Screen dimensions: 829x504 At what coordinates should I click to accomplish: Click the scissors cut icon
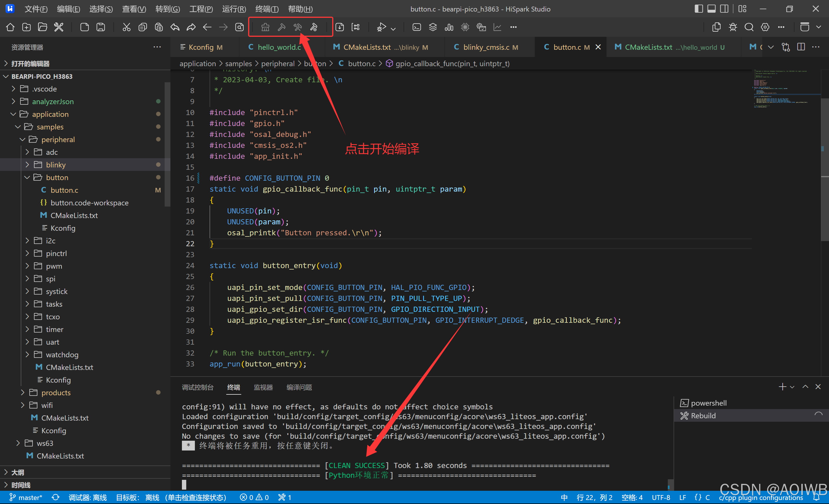click(x=126, y=27)
